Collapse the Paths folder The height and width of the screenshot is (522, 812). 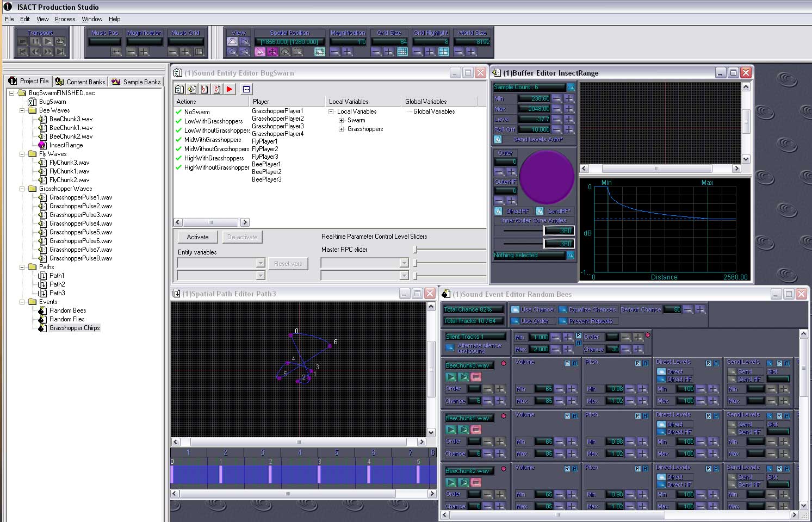(22, 267)
